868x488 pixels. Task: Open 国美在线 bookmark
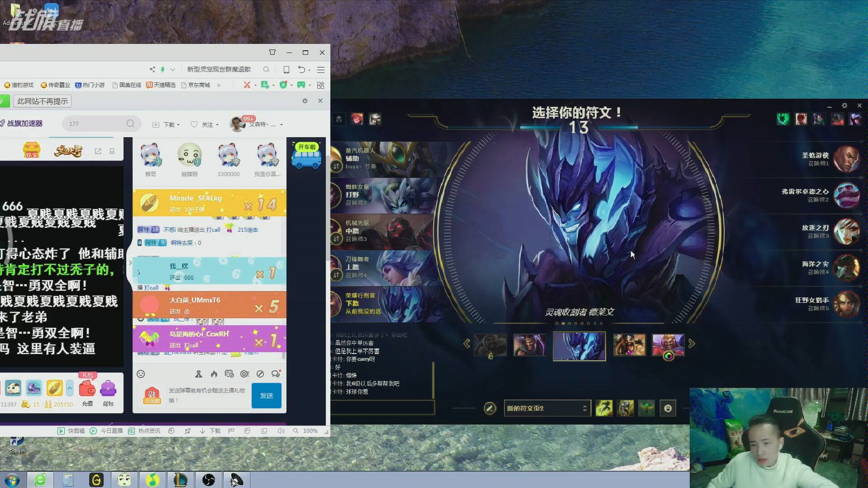126,85
